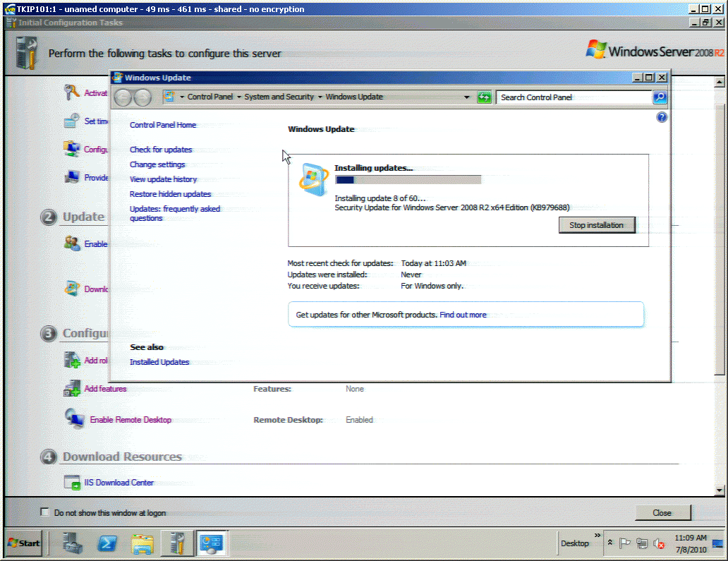Open Installed Updates link under See also
The image size is (728, 561).
coord(159,362)
